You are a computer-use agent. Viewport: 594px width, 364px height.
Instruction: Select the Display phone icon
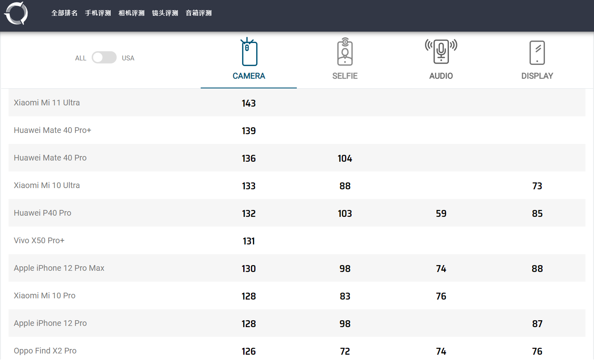pos(537,53)
